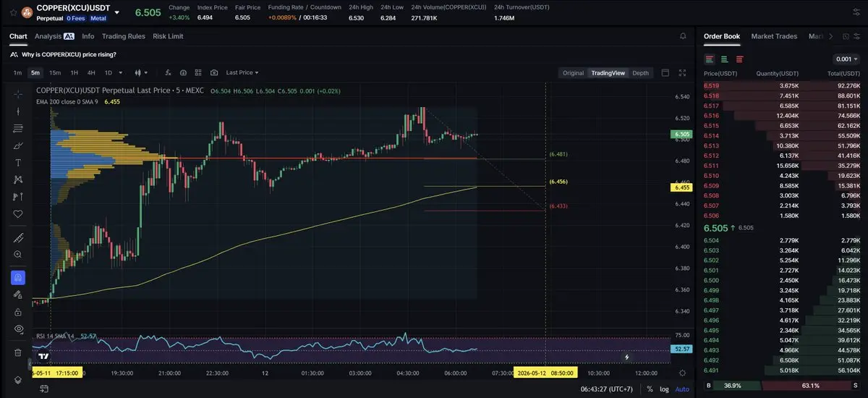
Task: Open the heart favorites icon in toolbar
Action: tap(18, 214)
